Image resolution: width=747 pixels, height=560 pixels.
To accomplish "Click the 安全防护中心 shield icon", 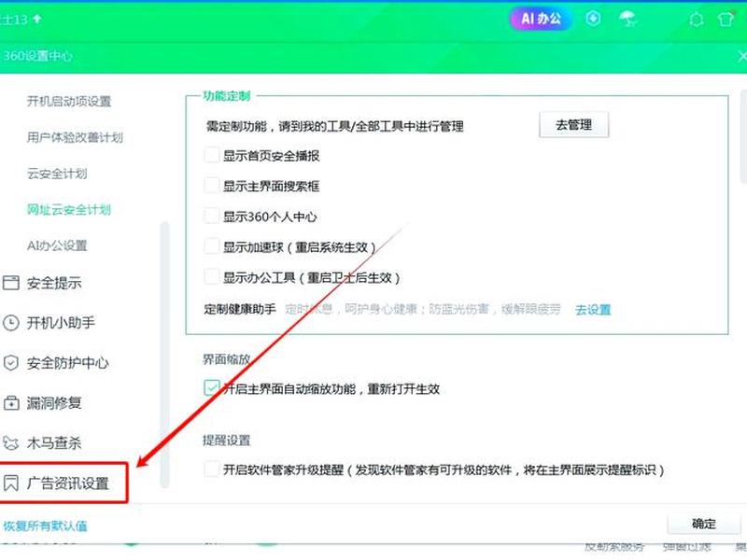I will 11,363.
